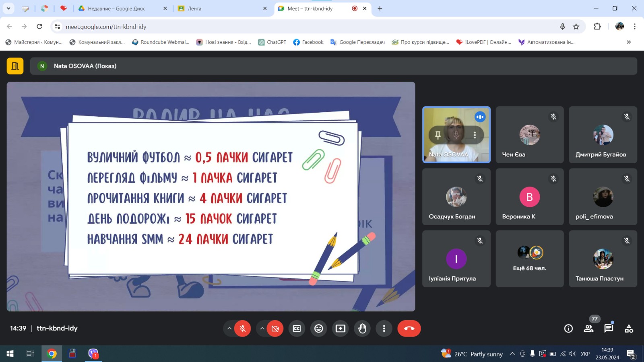Unmute the microphone
The image size is (644, 362).
coord(242,329)
